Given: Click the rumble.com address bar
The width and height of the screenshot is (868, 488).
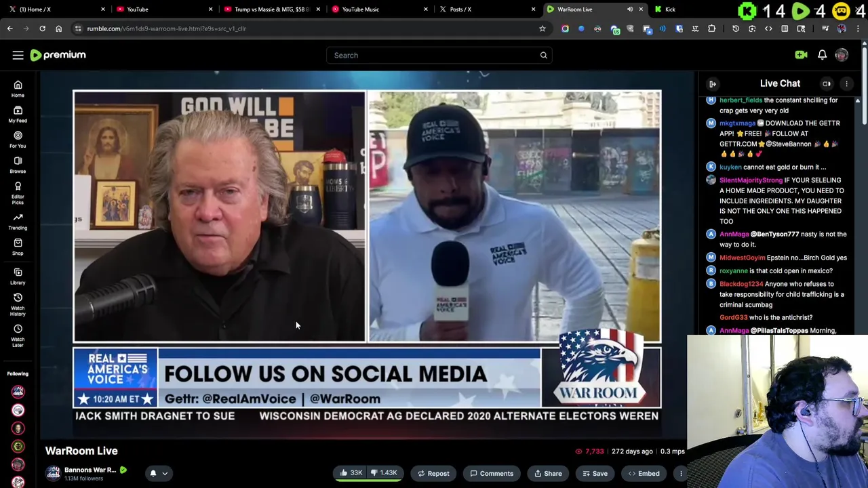Looking at the screenshot, I should tap(305, 28).
